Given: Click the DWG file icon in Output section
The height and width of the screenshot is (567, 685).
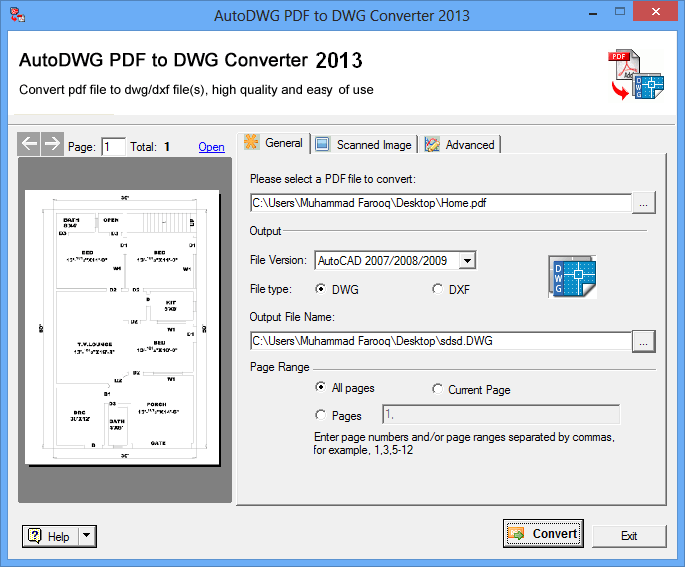Looking at the screenshot, I should click(572, 277).
